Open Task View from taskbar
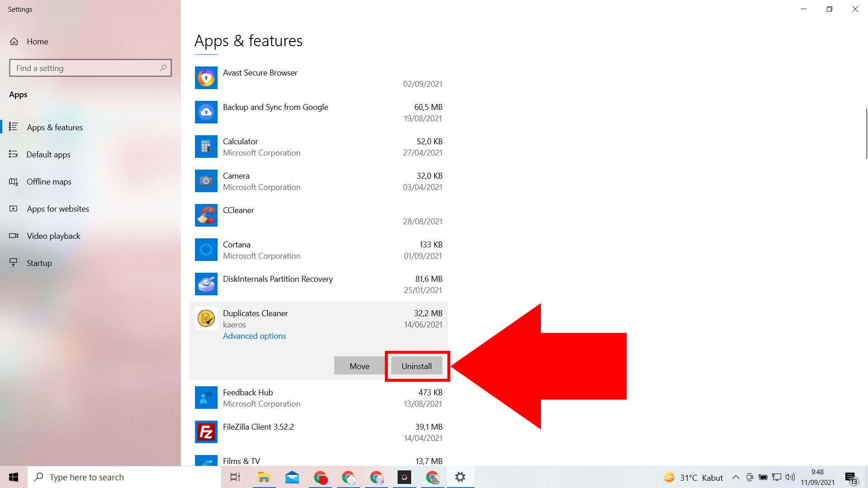This screenshot has width=868, height=488. click(235, 477)
